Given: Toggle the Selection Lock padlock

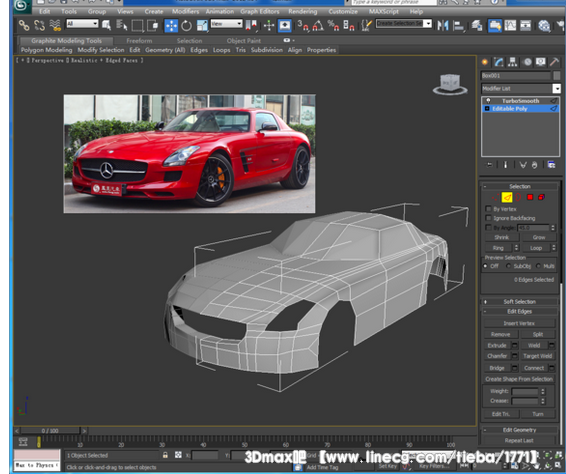Looking at the screenshot, I should [x=165, y=455].
